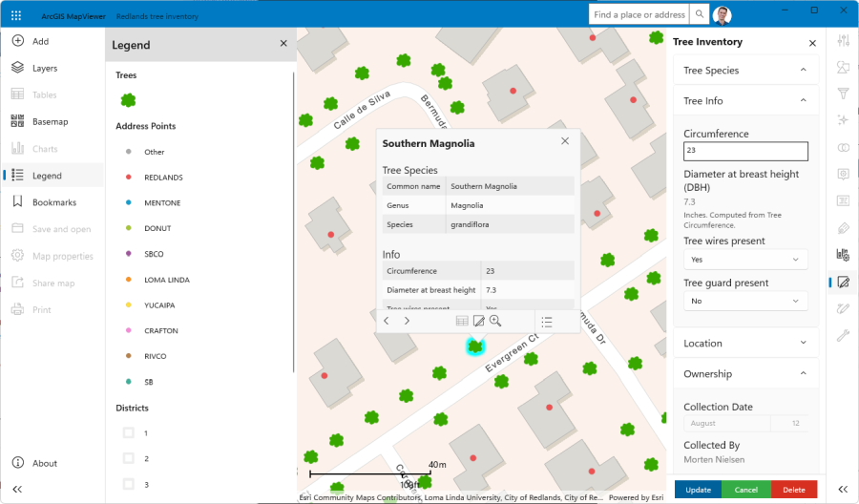Open the user profile avatar
Viewport: 859px width, 504px height.
(x=723, y=15)
